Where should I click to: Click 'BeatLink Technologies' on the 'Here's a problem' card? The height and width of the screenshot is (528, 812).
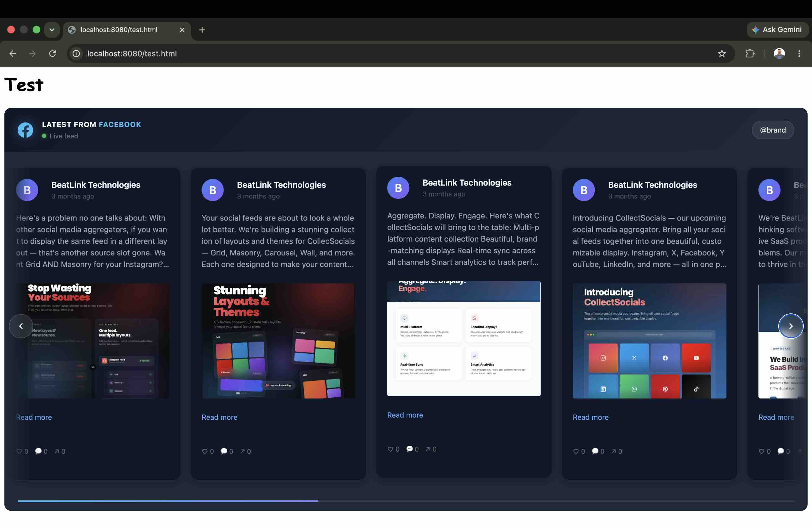point(96,185)
